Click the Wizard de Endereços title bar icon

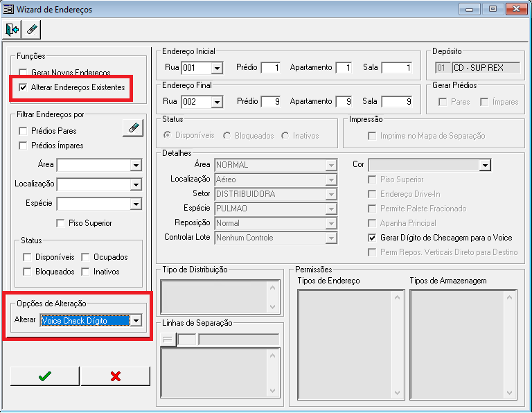point(8,9)
